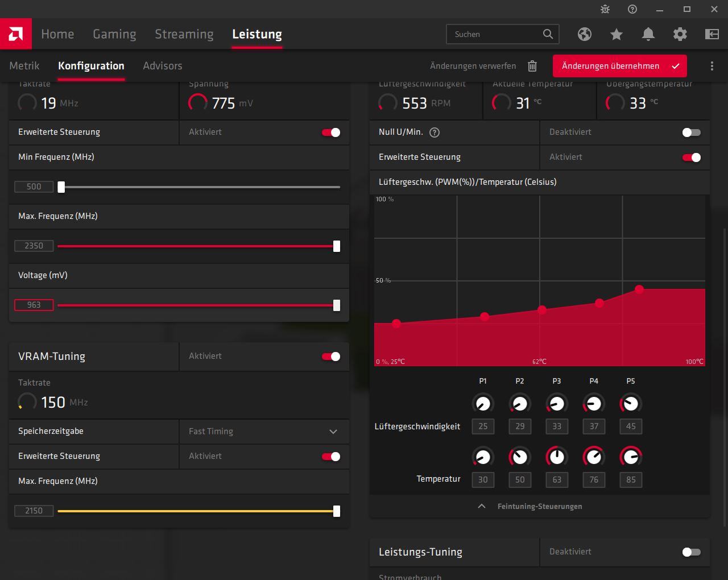728x580 pixels.
Task: Open the bug report icon
Action: click(605, 9)
